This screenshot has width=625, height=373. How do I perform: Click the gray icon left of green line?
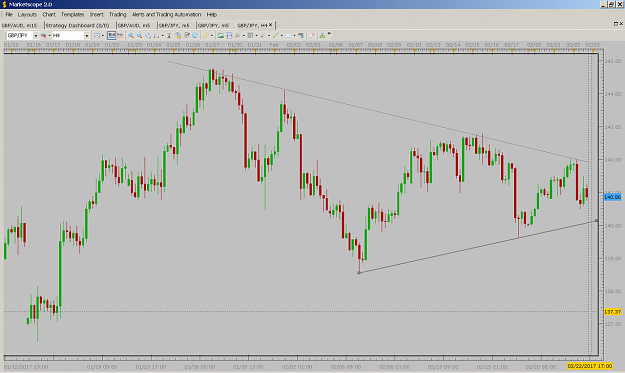pyautogui.click(x=263, y=35)
